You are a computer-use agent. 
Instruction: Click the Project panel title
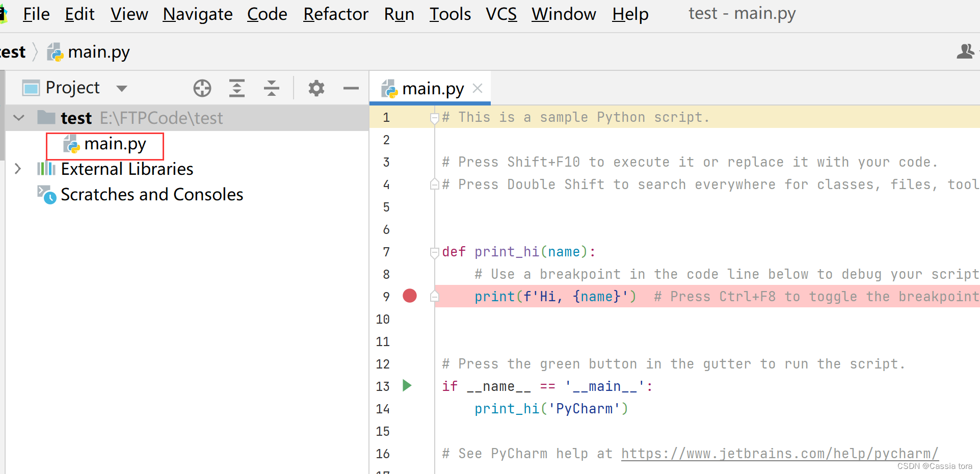pyautogui.click(x=72, y=88)
